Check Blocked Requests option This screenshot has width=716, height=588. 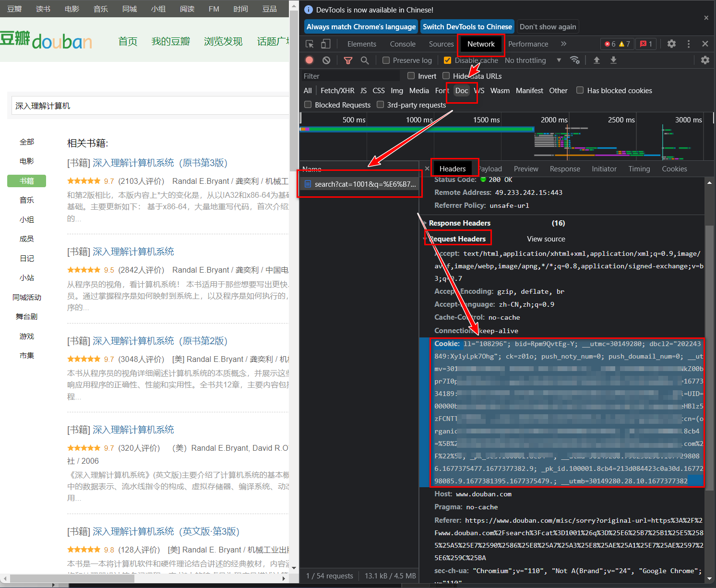coord(308,105)
